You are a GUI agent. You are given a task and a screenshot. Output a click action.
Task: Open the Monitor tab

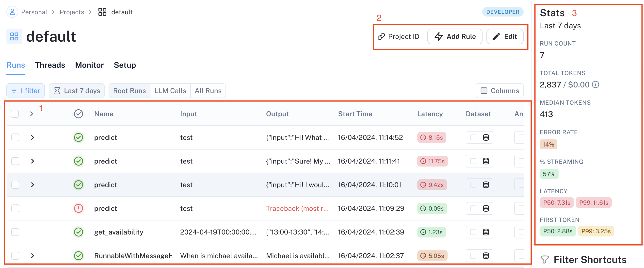(x=89, y=65)
